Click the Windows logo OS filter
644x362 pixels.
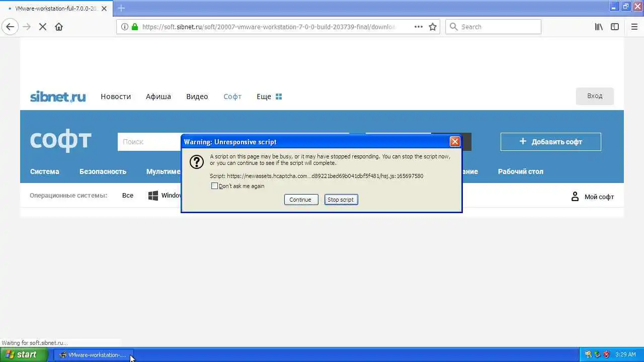[x=153, y=196]
